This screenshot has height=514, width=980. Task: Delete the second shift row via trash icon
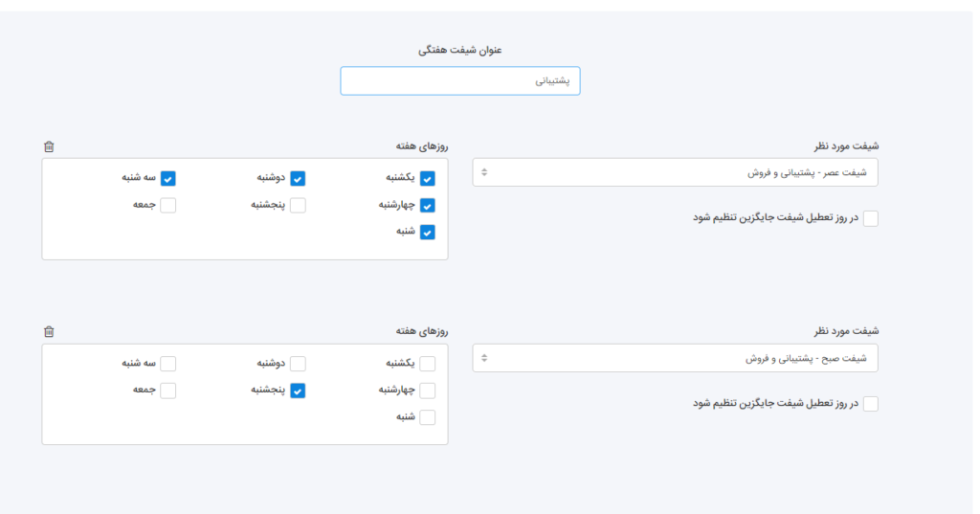pos(49,331)
